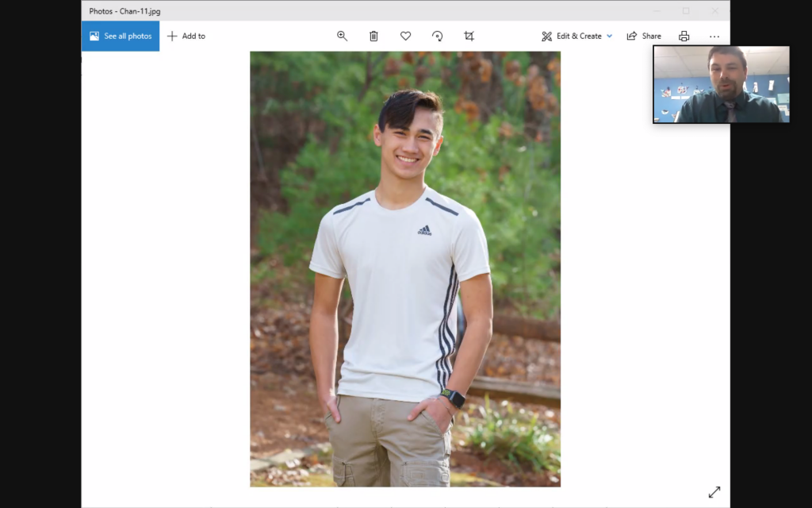812x508 pixels.
Task: Select the crop tool icon
Action: click(x=469, y=36)
